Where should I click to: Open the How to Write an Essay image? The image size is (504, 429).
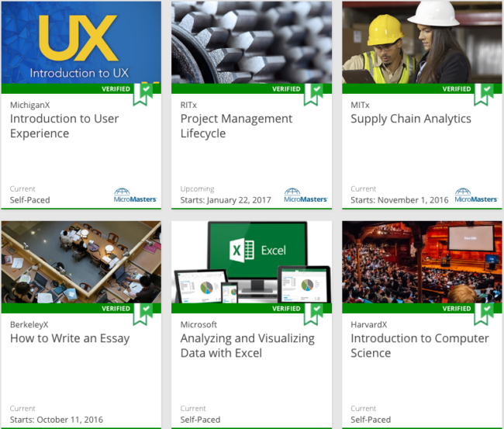coord(81,262)
